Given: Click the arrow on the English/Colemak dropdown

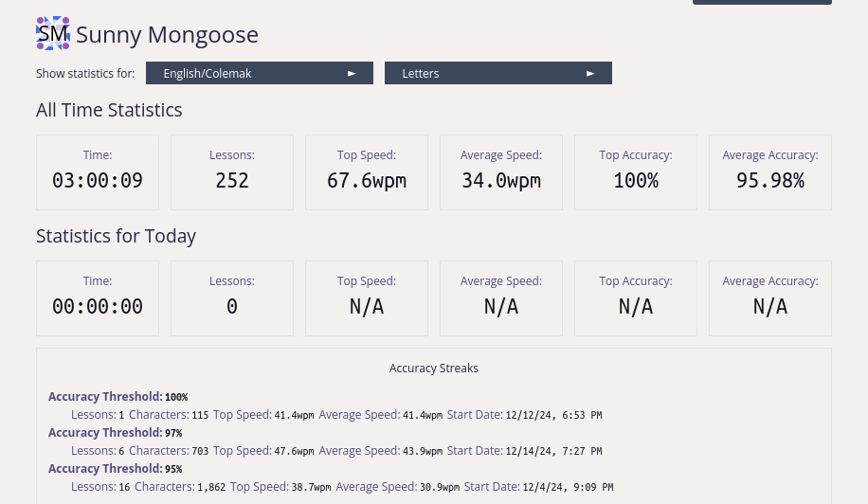Looking at the screenshot, I should [352, 73].
